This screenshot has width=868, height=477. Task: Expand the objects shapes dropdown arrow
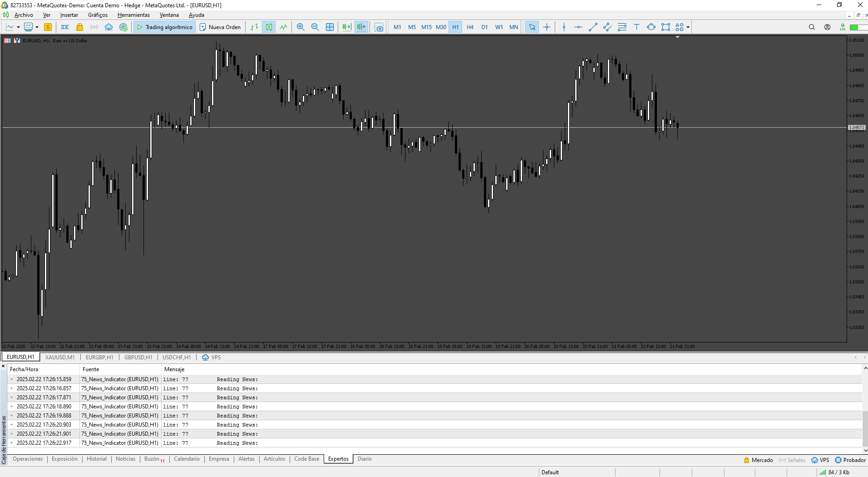(x=688, y=27)
